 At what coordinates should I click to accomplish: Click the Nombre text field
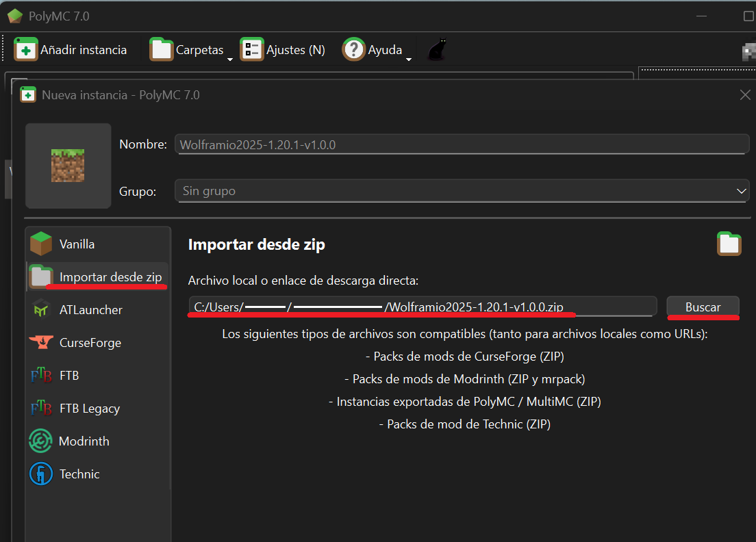(463, 144)
